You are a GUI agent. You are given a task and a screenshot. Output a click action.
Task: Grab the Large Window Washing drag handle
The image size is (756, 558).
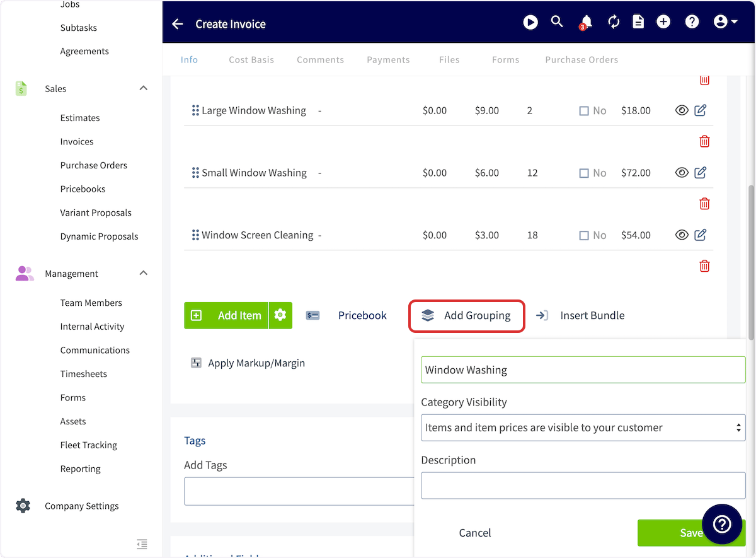195,110
